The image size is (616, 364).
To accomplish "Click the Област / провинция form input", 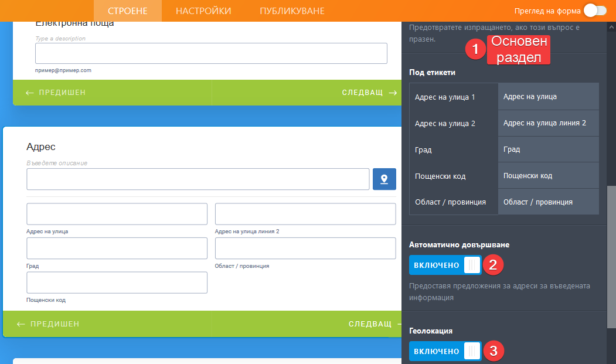I will tap(305, 248).
